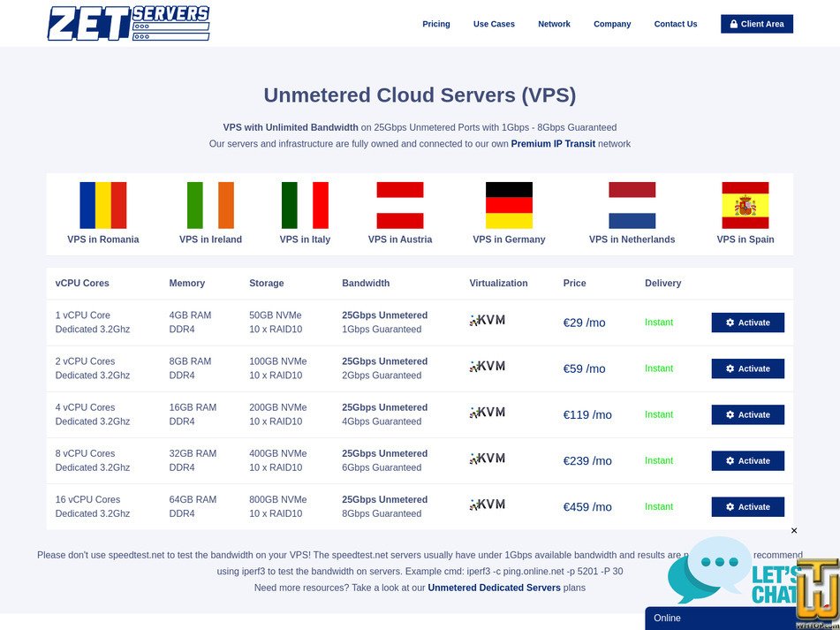Click KVM logo in 1 vCPU Core row

(487, 321)
